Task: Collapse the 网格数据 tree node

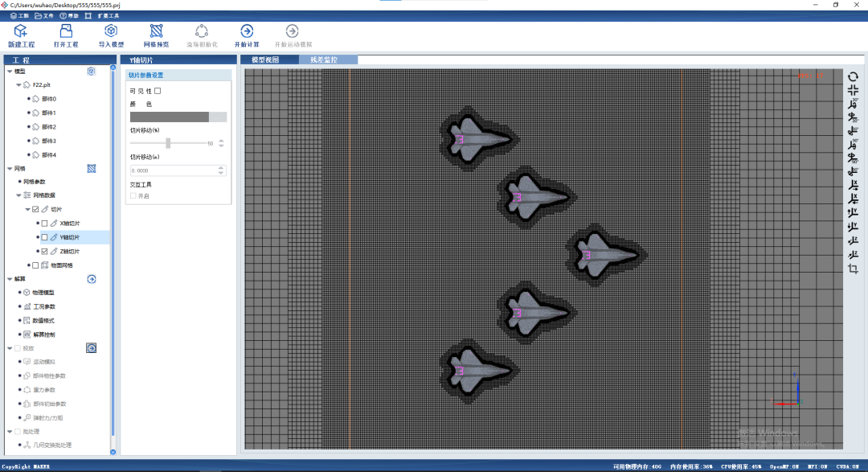Action: (18, 195)
